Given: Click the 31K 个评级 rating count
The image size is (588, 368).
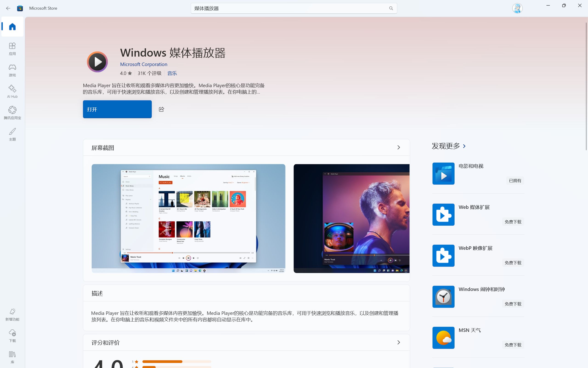Looking at the screenshot, I should pos(150,73).
